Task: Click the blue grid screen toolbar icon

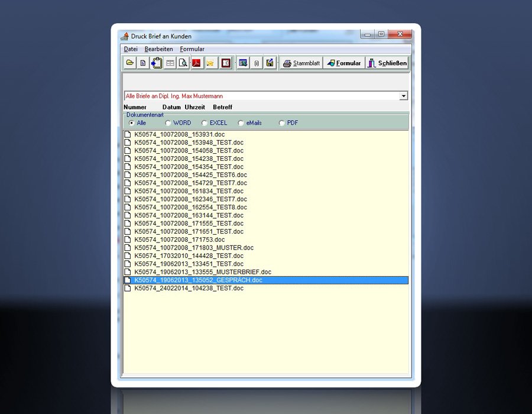Action: click(x=243, y=63)
